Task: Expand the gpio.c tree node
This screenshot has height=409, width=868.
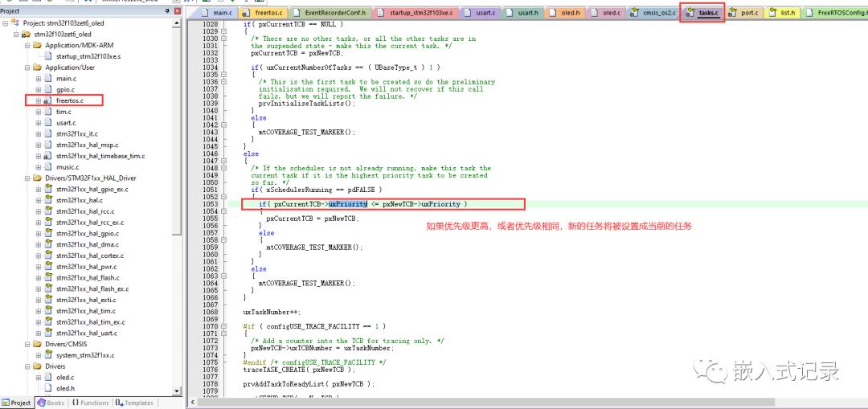Action: point(39,90)
